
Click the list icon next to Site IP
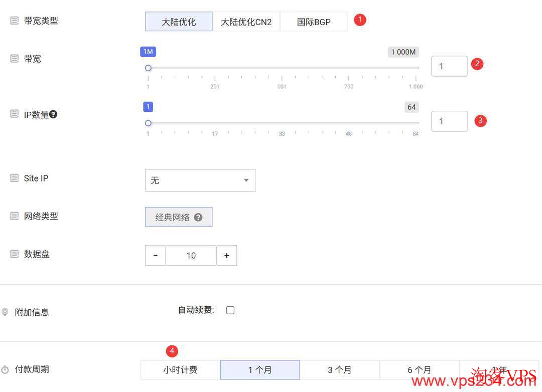14,178
